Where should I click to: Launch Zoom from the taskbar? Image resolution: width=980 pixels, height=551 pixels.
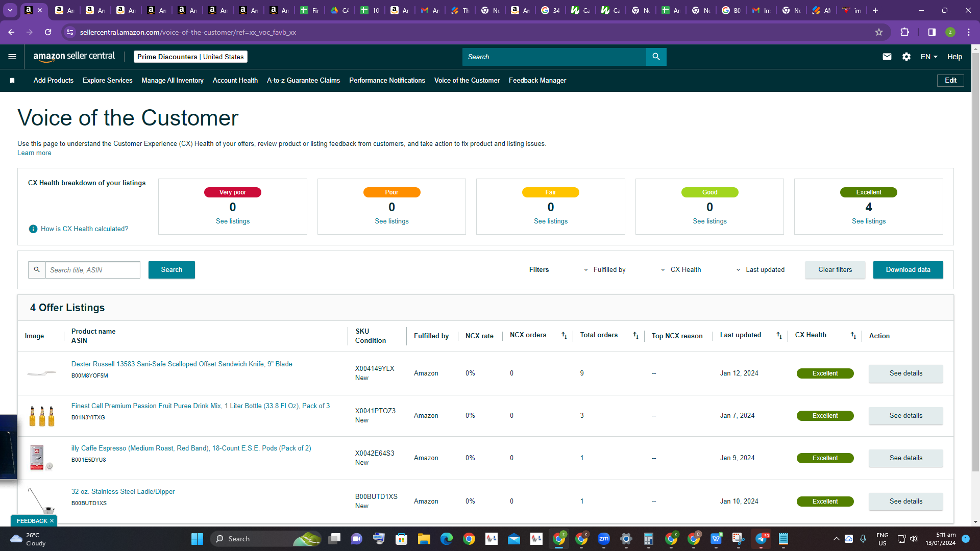604,539
